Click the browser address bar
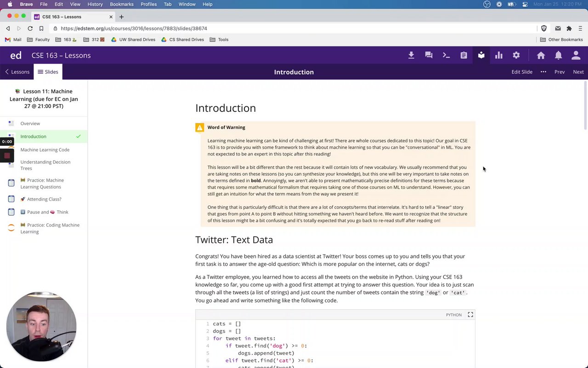The width and height of the screenshot is (588, 368). click(294, 29)
